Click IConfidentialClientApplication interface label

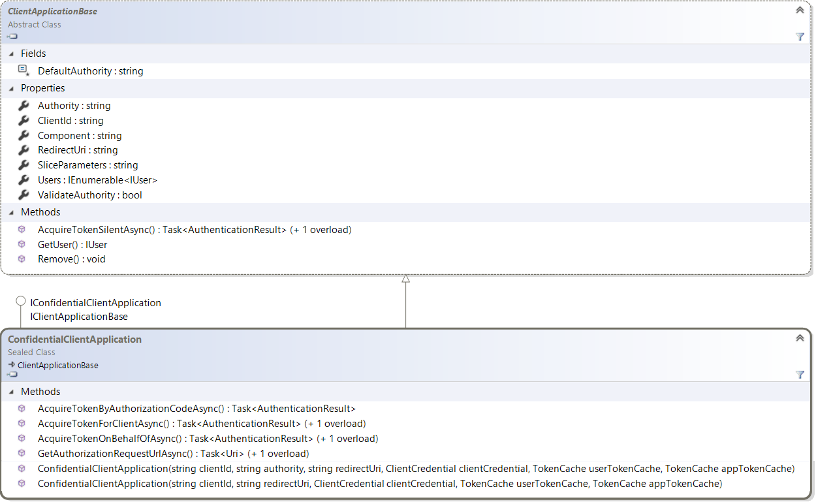[95, 302]
